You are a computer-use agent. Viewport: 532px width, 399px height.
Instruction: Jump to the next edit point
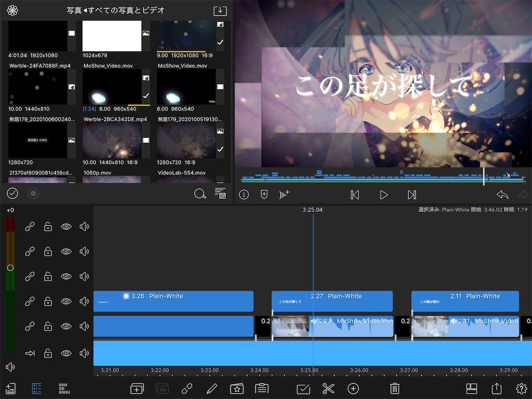412,195
